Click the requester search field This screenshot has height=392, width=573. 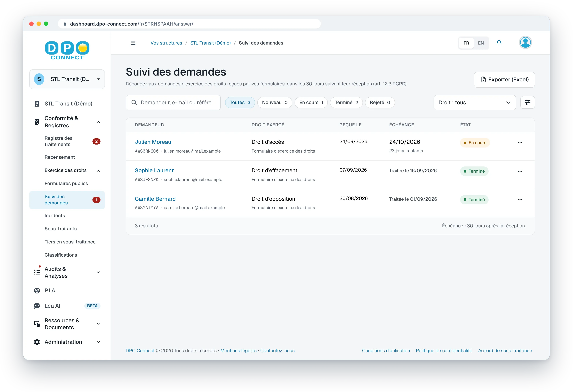click(173, 102)
